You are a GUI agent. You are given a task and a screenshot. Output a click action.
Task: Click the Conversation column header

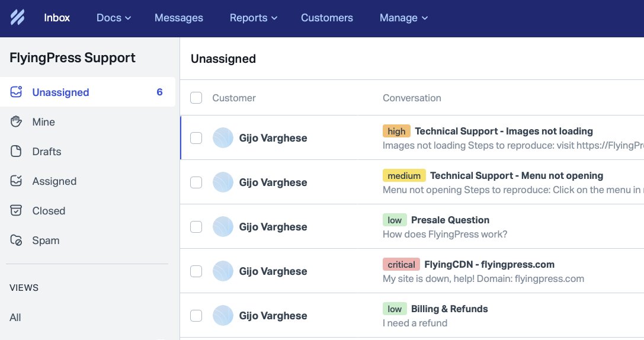tap(412, 98)
